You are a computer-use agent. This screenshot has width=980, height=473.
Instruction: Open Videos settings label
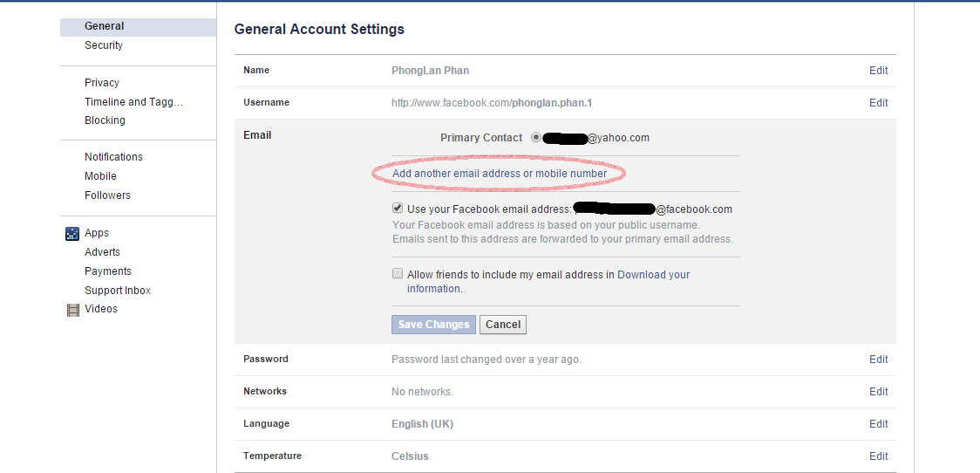tap(101, 308)
